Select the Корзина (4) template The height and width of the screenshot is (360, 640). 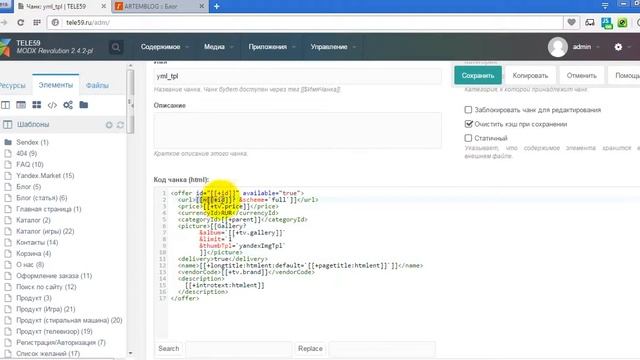(33, 253)
